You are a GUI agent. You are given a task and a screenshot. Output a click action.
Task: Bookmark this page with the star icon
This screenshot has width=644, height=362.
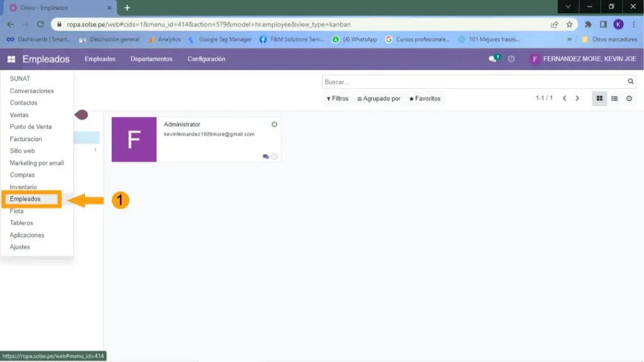click(569, 25)
